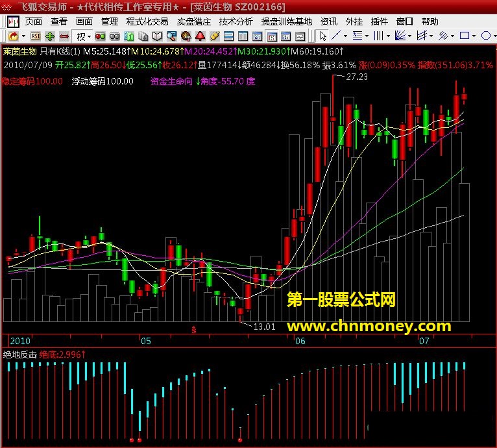The image size is (497, 448).
Task: Click the 06 month marker on time axis
Action: tap(300, 341)
